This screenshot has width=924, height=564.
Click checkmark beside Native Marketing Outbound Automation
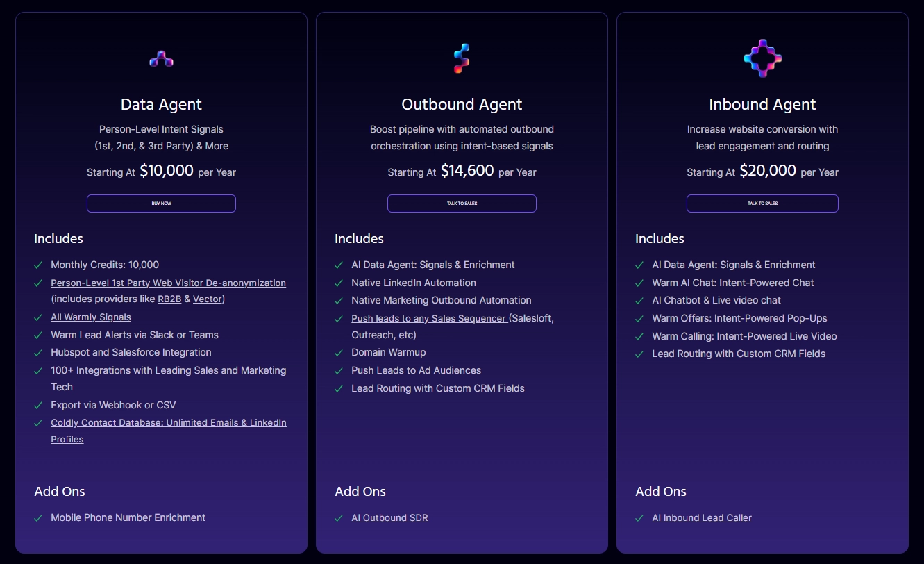click(339, 300)
